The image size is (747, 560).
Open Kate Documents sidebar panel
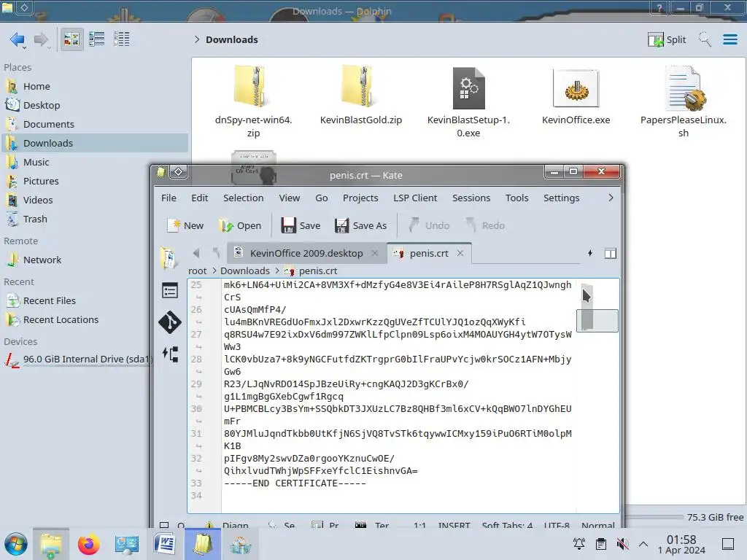coord(169,258)
